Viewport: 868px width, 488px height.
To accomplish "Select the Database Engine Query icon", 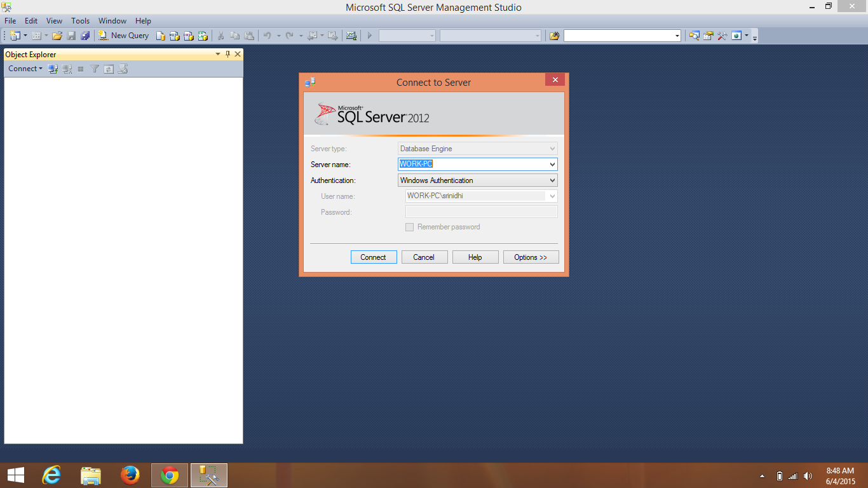I will click(161, 35).
